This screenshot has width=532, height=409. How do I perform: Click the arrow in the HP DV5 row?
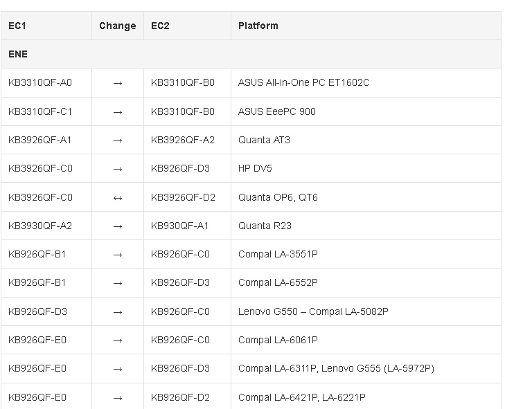click(118, 169)
